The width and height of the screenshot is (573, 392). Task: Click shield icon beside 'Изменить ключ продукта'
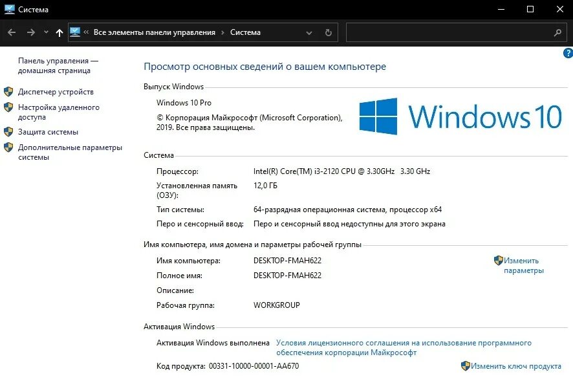[466, 365]
